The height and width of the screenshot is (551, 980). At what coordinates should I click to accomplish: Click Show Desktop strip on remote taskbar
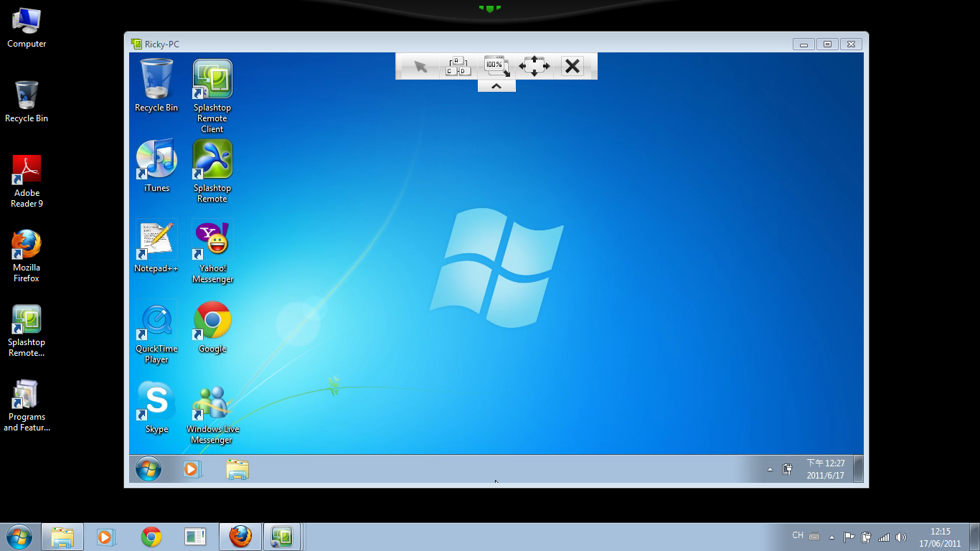point(859,469)
